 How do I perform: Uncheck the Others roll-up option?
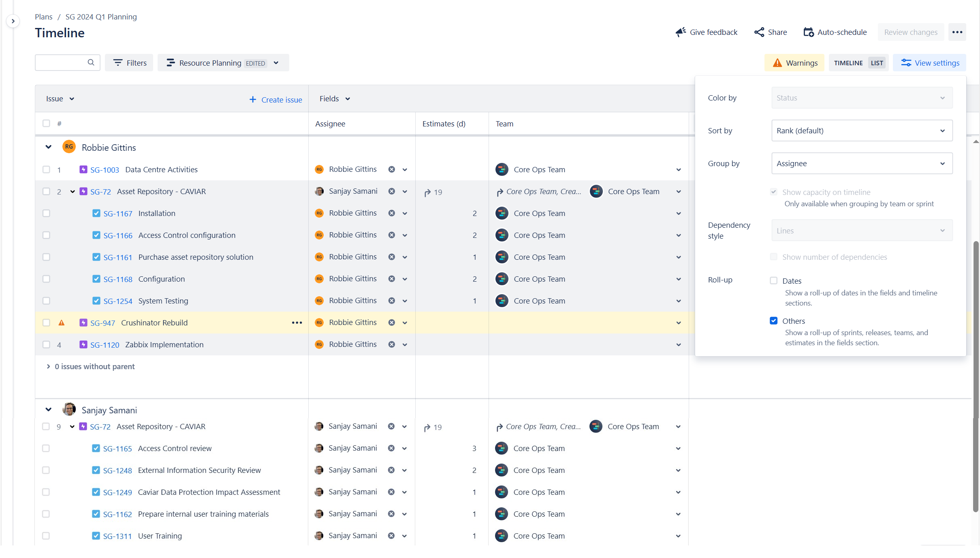774,321
